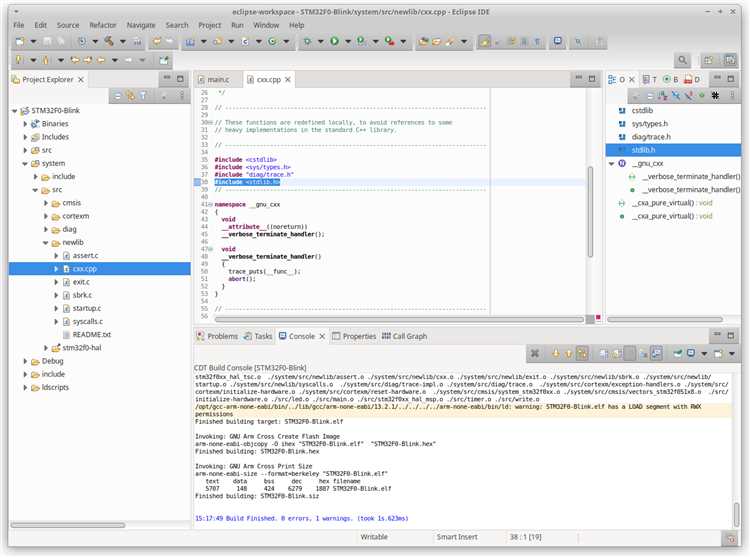This screenshot has width=750, height=557.
Task: Click the Pin Console icon
Action: pyautogui.click(x=678, y=353)
